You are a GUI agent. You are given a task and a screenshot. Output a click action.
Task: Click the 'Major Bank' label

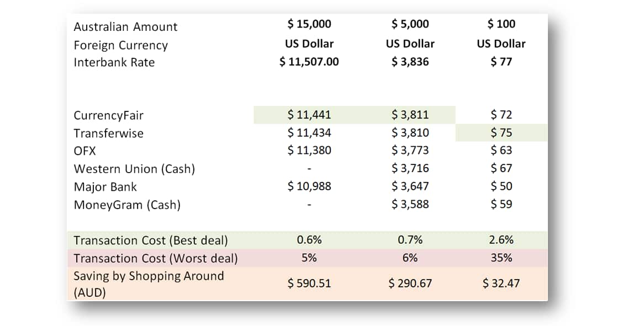(105, 187)
